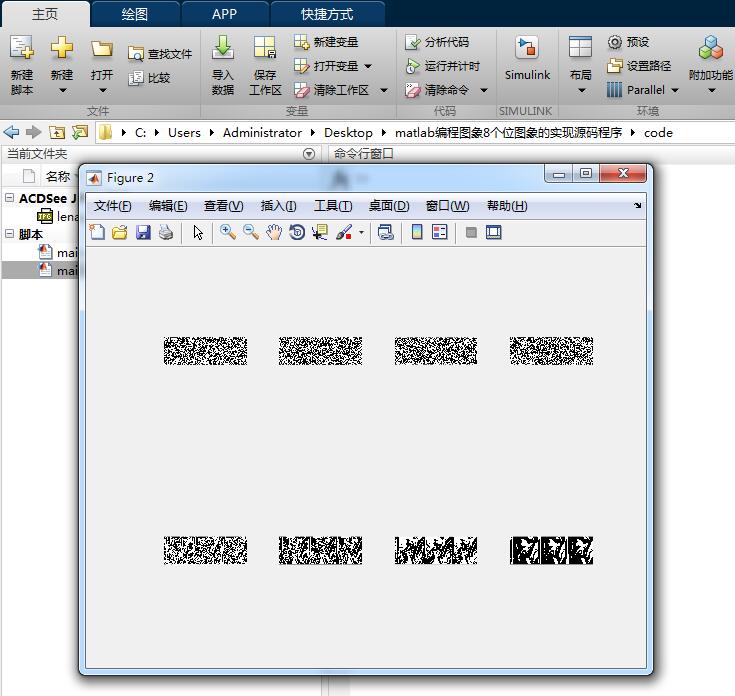
Task: Click Open File icon in Figure 2 toolbar
Action: [x=120, y=232]
